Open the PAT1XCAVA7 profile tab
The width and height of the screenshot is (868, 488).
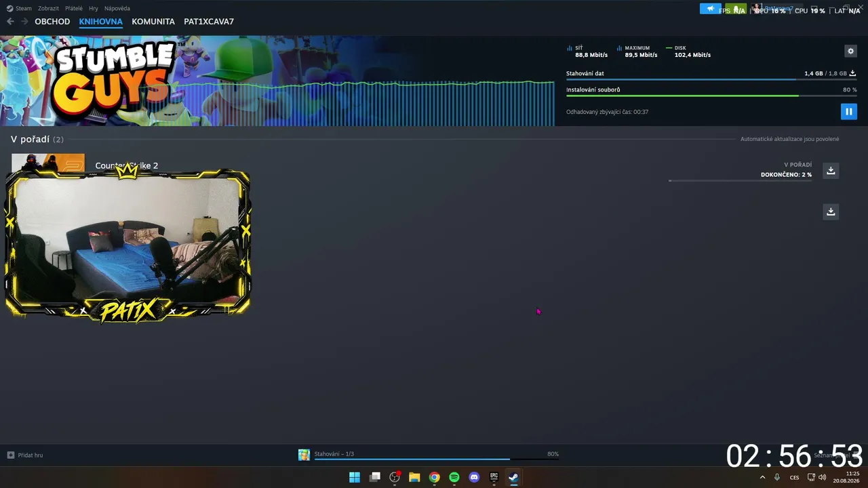(x=209, y=22)
